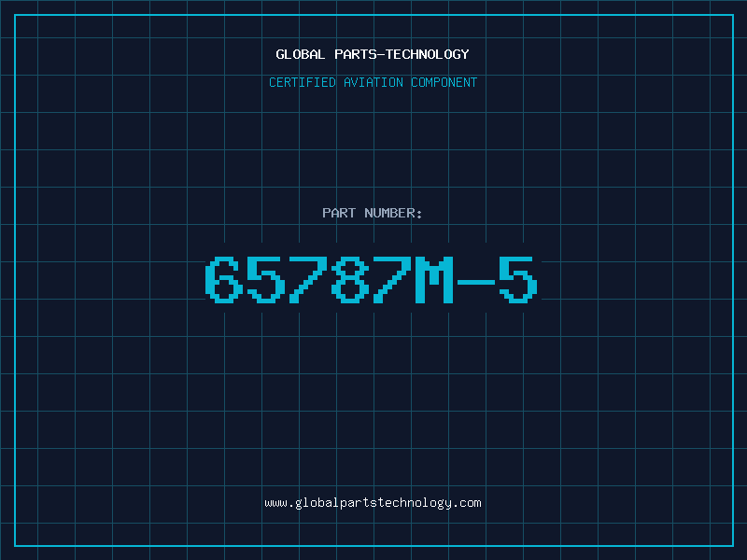
Task: Click the GLOBAL PARTS-TECHNOLOGY heading
Action: [x=373, y=54]
